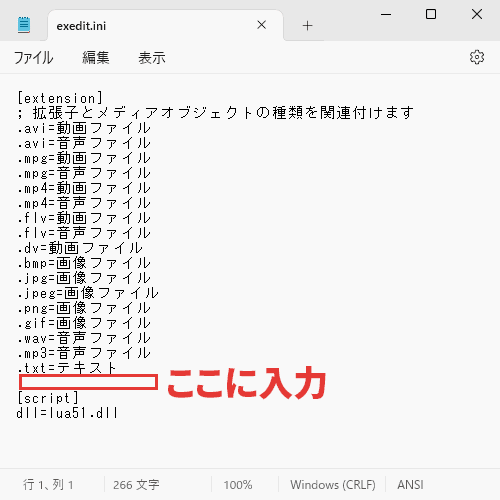Click the .mp4=動画ファイル line
The height and width of the screenshot is (500, 500).
coord(84,188)
